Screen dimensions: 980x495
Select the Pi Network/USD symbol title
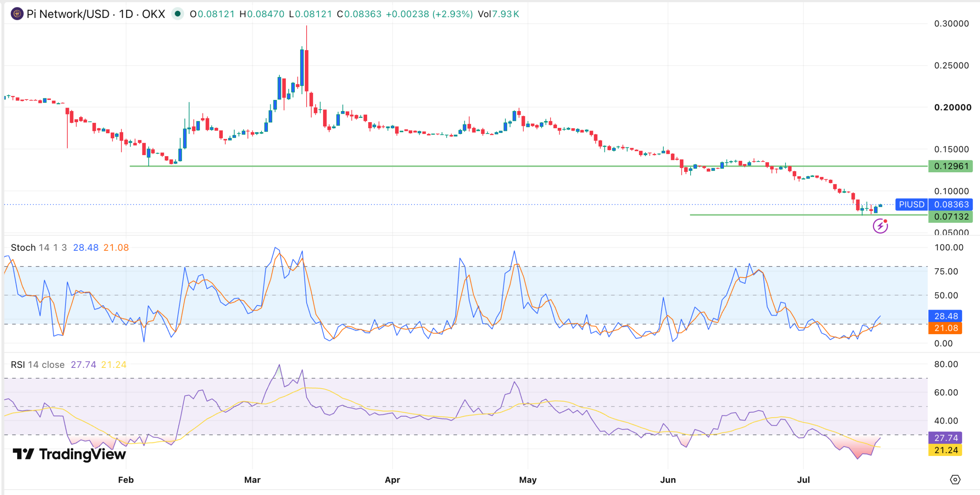point(68,14)
